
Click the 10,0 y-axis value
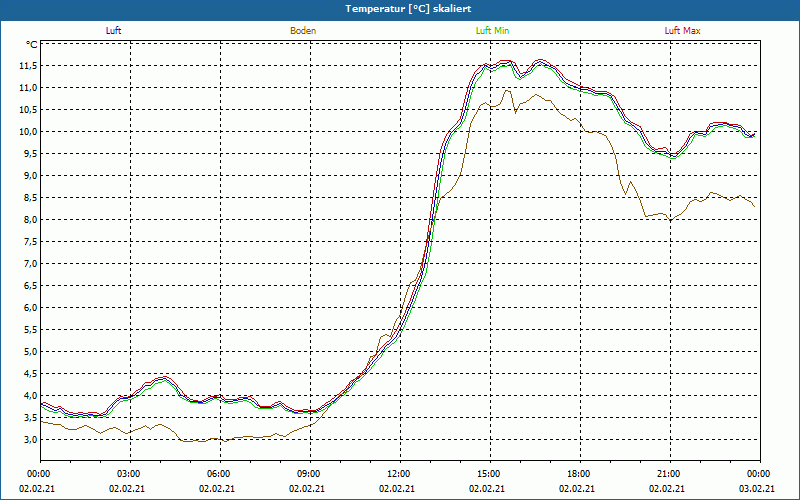click(28, 132)
